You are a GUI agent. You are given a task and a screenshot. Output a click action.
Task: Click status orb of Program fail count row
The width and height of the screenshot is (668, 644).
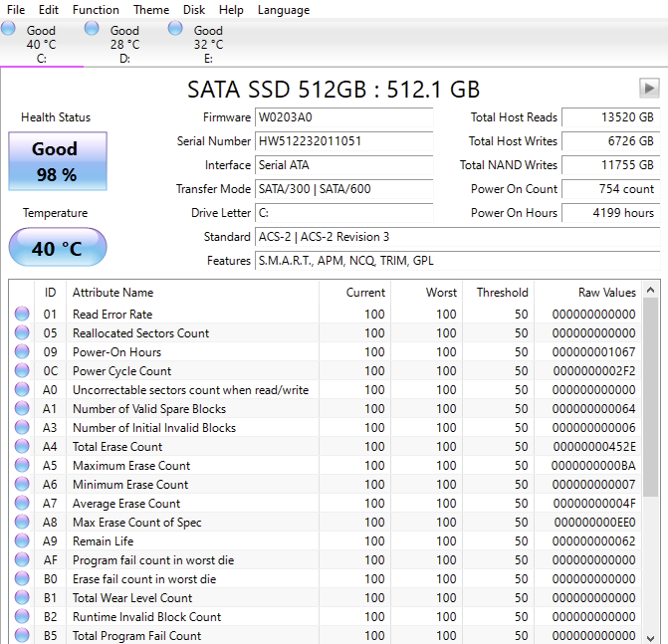(x=22, y=559)
